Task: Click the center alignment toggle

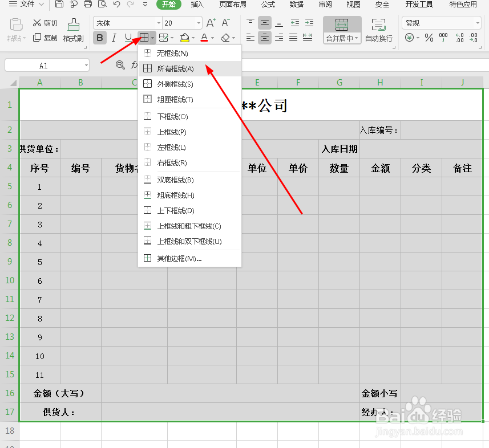Action: 264,37
